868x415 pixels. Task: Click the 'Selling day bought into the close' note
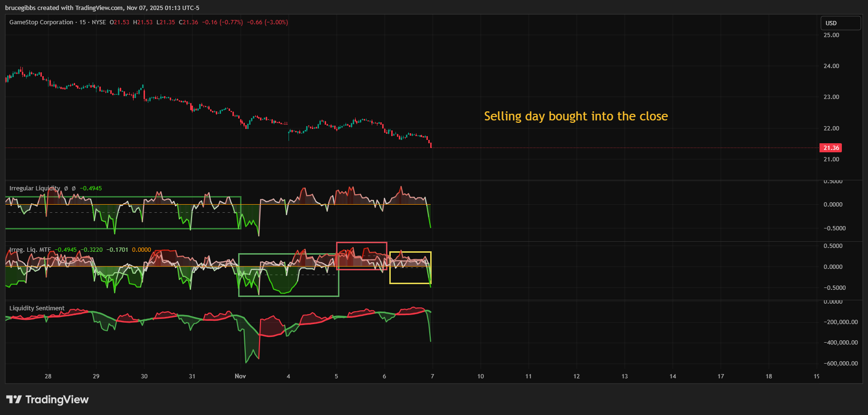point(576,116)
